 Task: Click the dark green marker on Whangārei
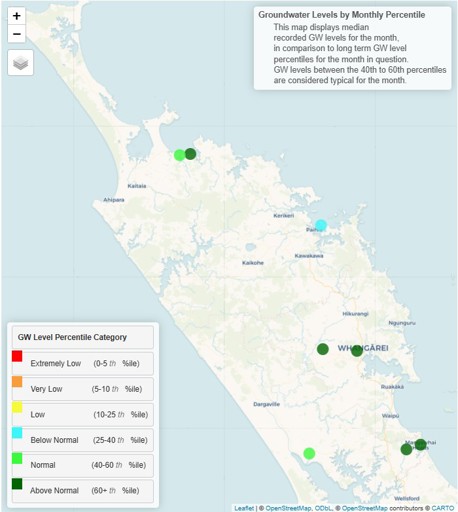(357, 350)
